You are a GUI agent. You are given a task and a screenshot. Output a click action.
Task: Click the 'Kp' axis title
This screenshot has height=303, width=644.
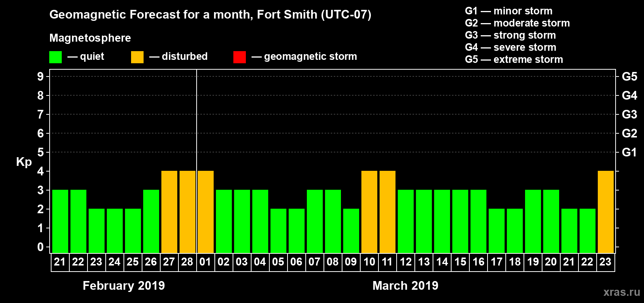click(24, 162)
